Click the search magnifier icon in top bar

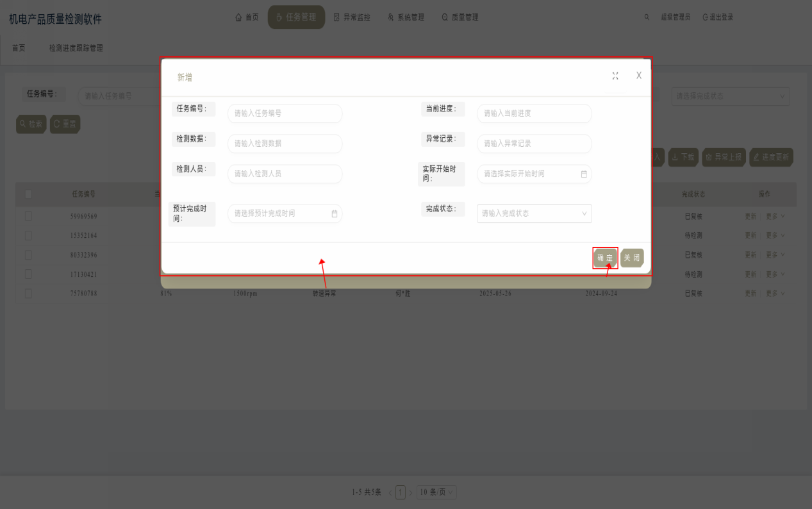tap(647, 17)
